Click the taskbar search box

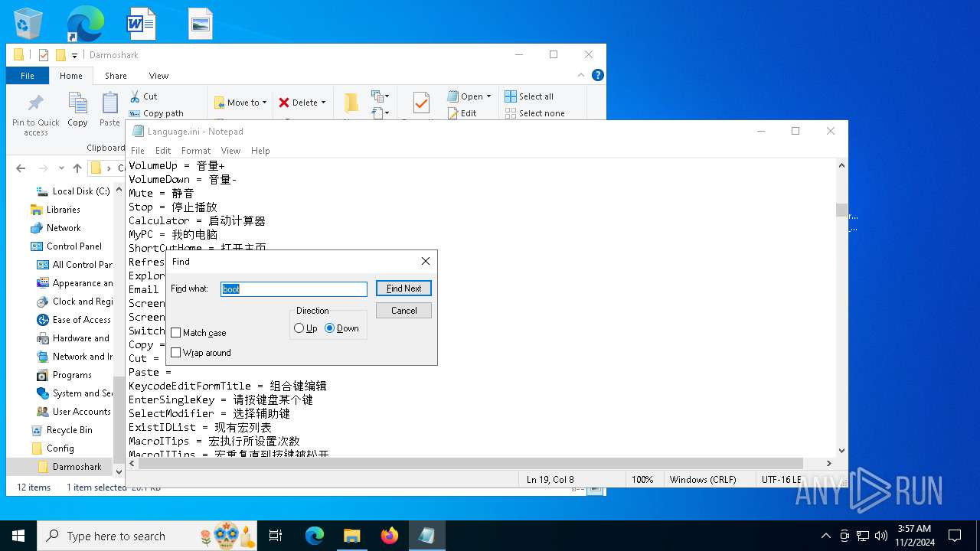[x=149, y=536]
